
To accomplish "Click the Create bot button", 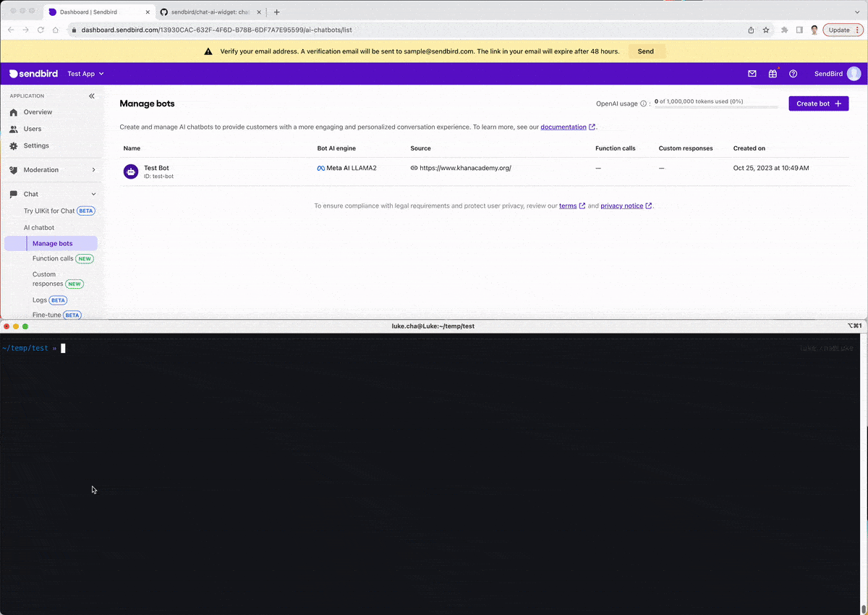I will pos(819,103).
